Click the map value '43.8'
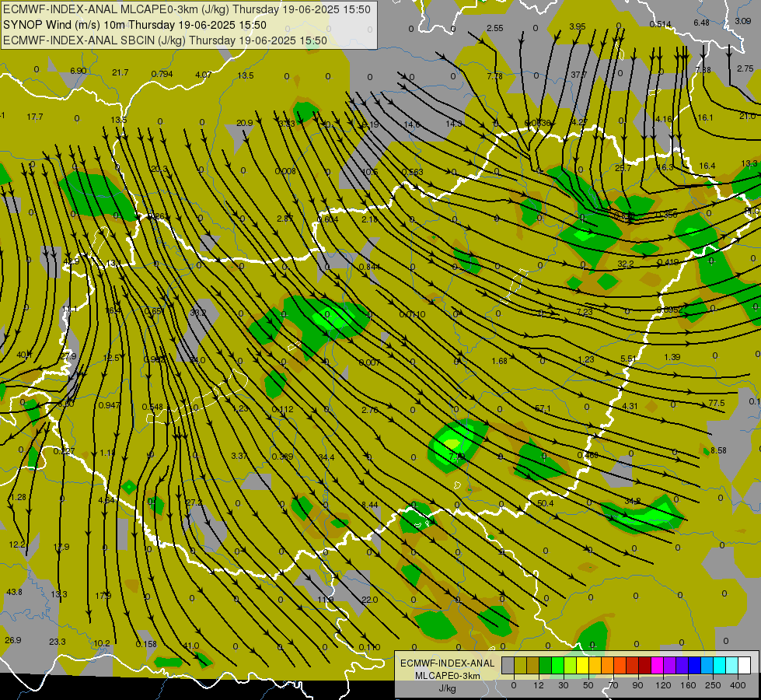Screen dimensions: 761x700 click(15, 592)
